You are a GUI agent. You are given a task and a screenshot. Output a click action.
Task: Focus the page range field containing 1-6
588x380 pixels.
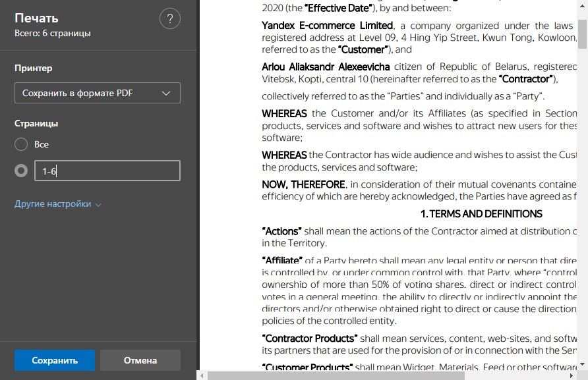click(x=107, y=171)
